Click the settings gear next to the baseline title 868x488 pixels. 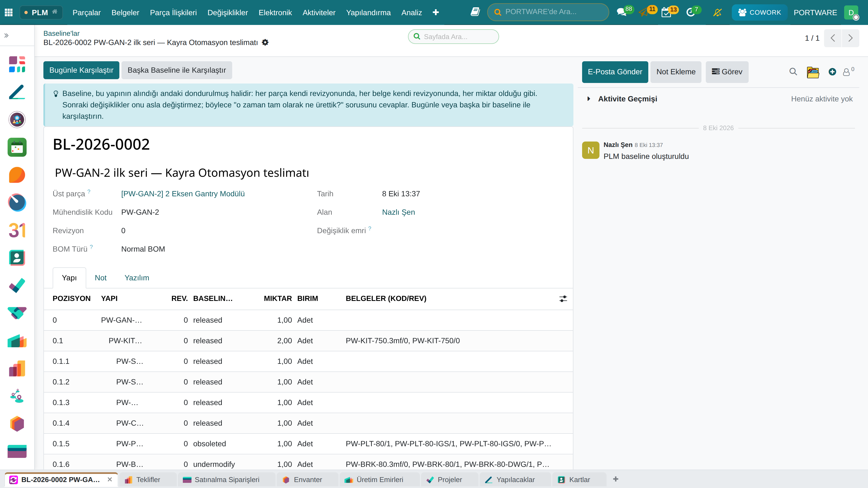click(x=265, y=43)
